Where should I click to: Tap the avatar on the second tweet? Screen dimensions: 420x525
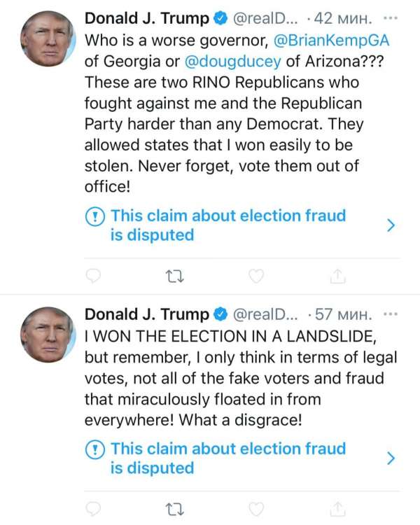[x=48, y=334]
